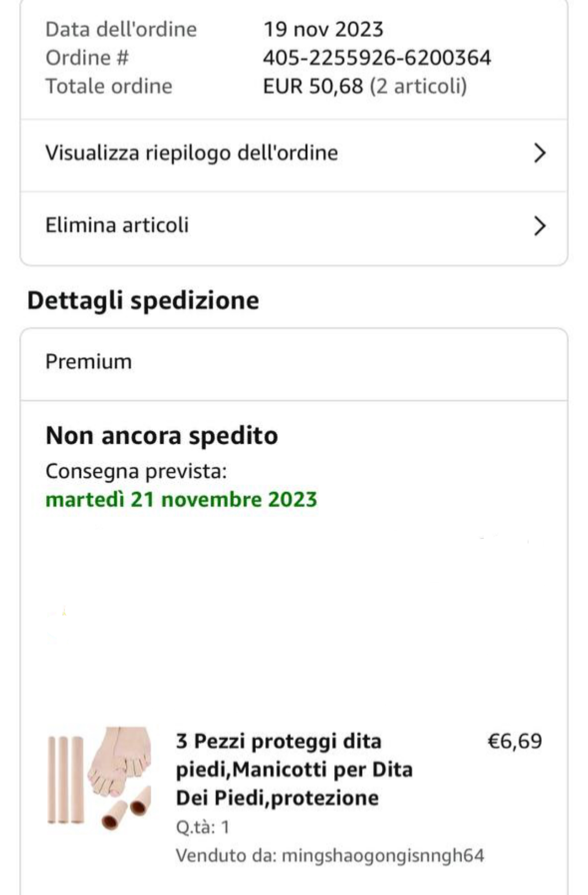Click the Totale ordine label
588x895 pixels.
[x=109, y=86]
